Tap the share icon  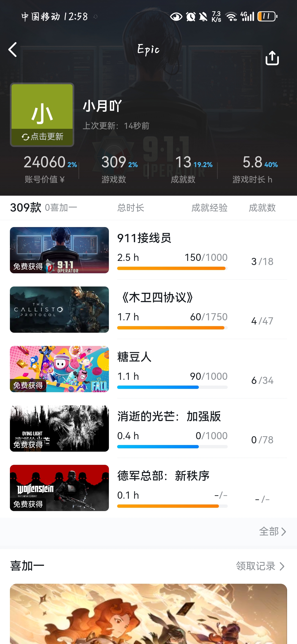coord(272,58)
